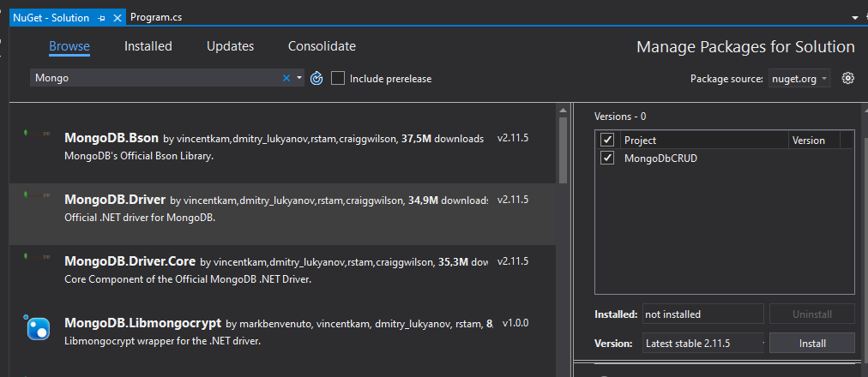This screenshot has width=868, height=377.
Task: Click the refresh packages icon
Action: click(x=316, y=78)
